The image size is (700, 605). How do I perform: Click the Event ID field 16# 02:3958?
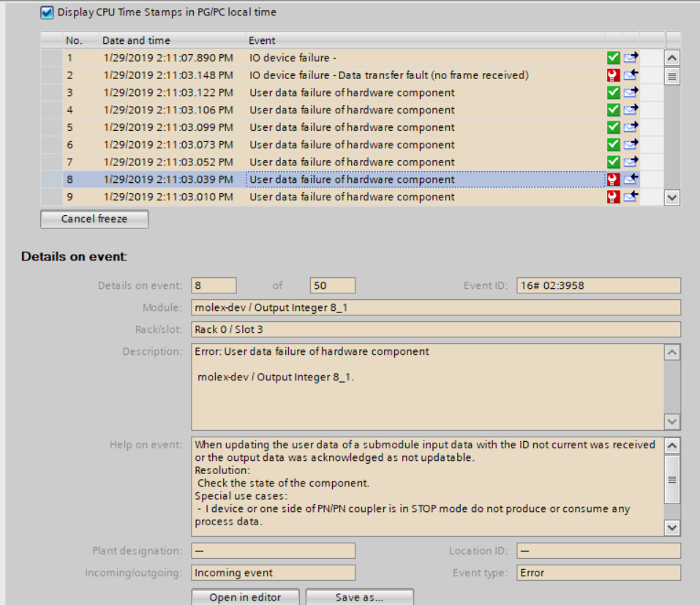(598, 286)
